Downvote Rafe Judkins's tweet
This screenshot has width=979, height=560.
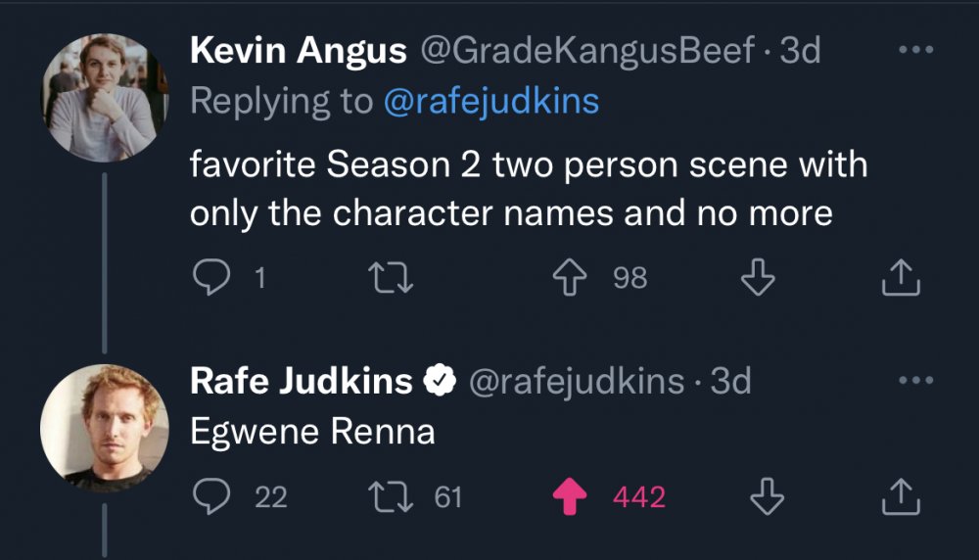(x=767, y=498)
